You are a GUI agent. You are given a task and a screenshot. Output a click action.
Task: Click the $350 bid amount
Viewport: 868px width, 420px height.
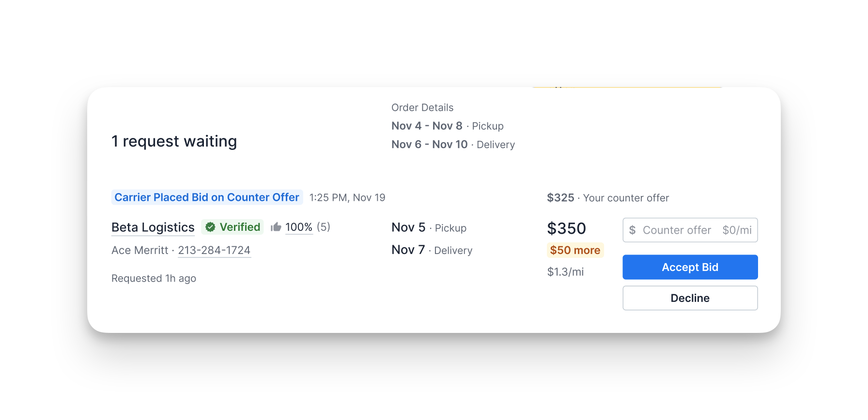566,228
